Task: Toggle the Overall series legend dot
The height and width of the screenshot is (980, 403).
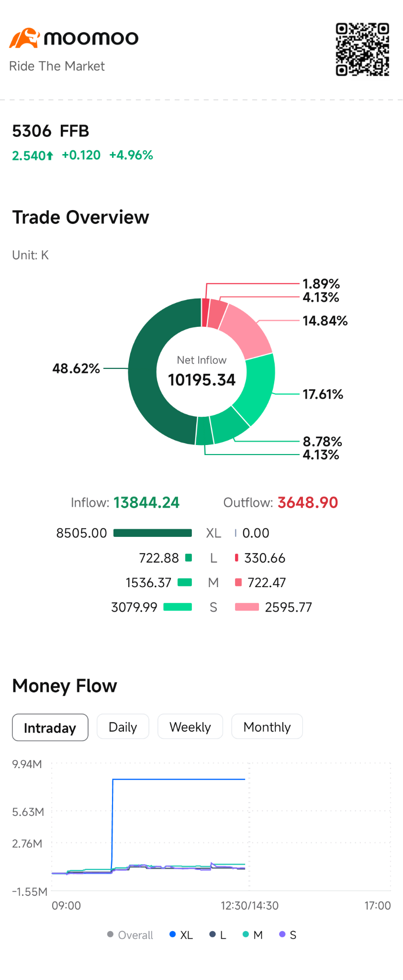Action: [x=111, y=934]
